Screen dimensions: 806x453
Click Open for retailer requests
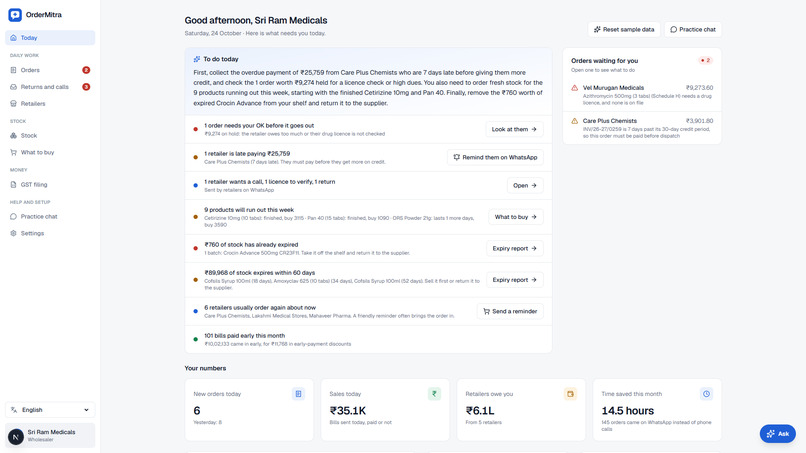click(x=525, y=186)
